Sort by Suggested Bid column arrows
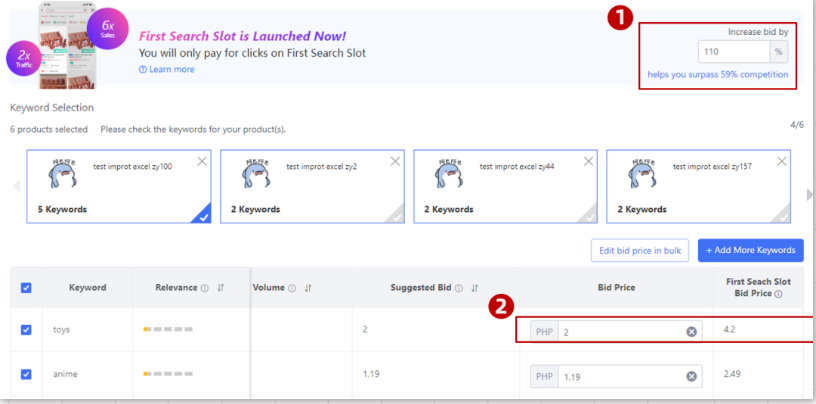816x404 pixels. tap(473, 288)
